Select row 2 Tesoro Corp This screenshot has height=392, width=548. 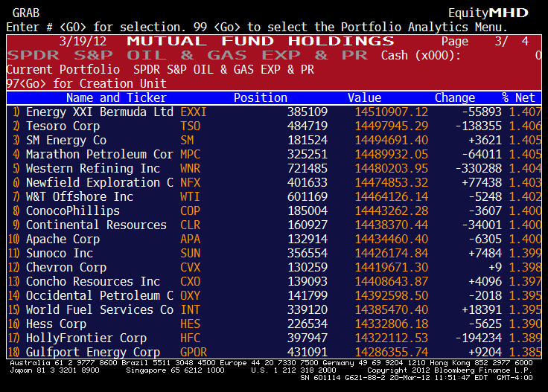click(274, 126)
